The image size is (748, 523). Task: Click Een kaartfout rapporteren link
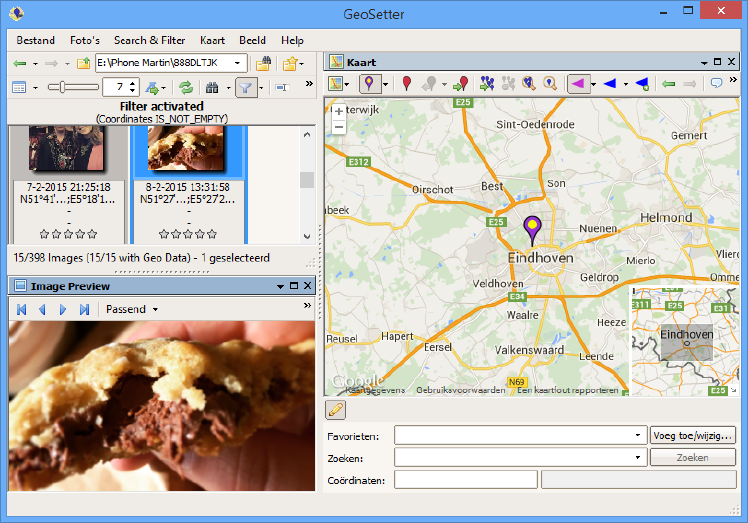tap(568, 390)
